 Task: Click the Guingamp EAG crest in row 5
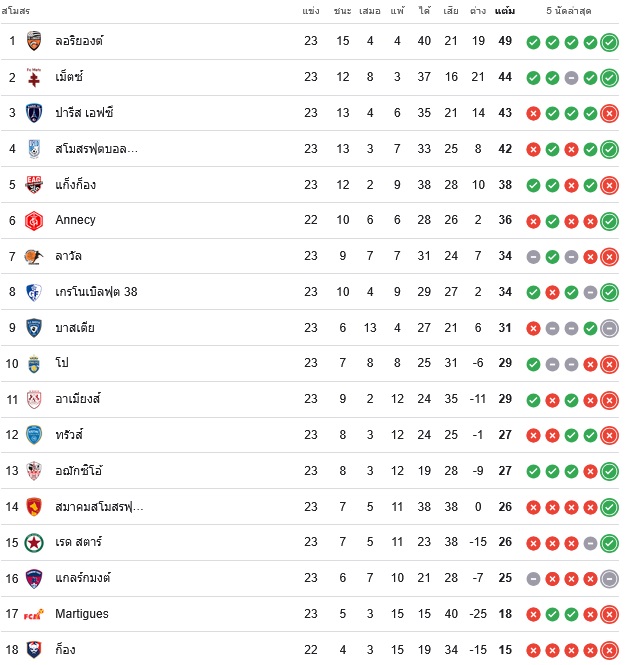tap(34, 185)
